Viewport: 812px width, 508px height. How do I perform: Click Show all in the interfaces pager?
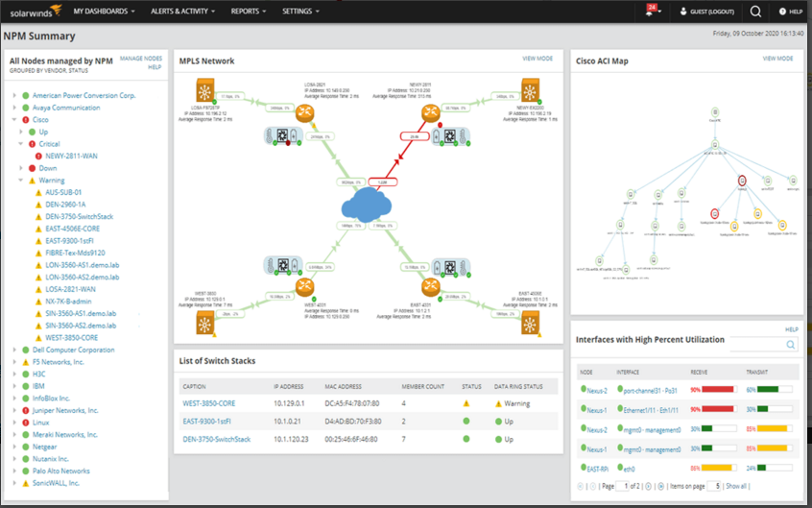coord(736,486)
